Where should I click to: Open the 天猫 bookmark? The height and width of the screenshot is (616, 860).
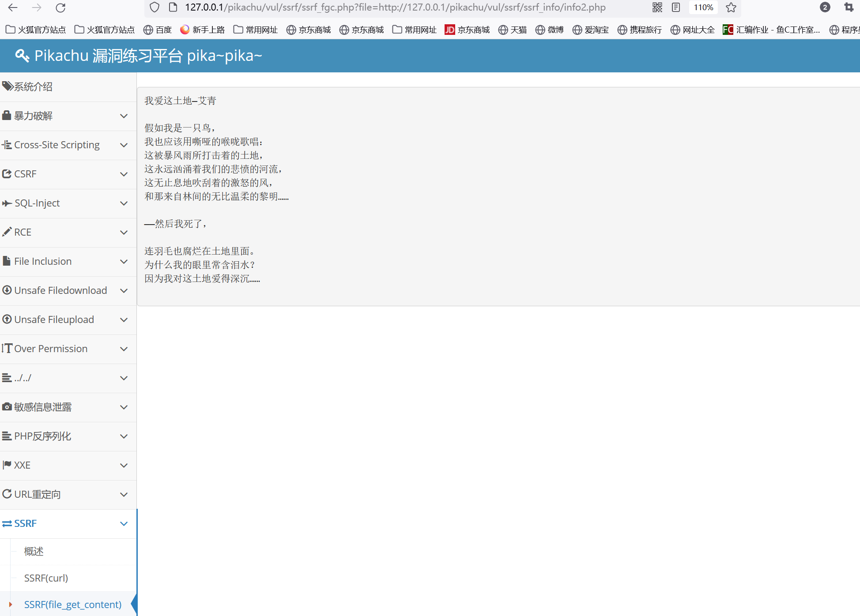pyautogui.click(x=513, y=30)
